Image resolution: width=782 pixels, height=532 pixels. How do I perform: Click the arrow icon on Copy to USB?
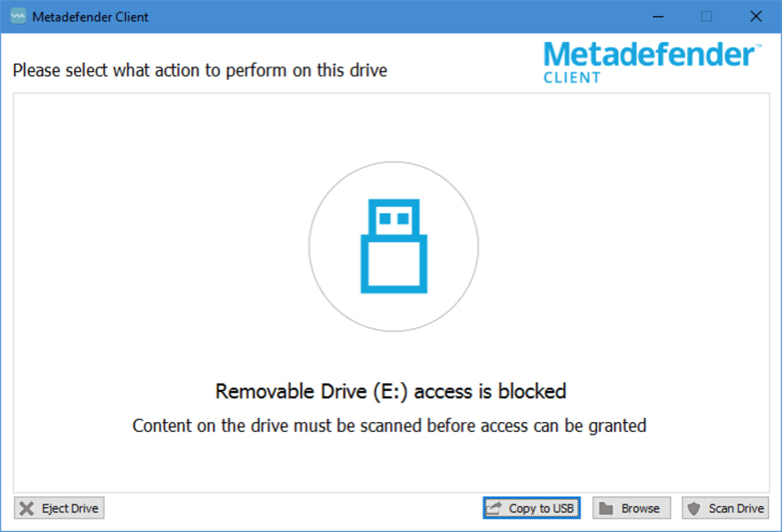[x=496, y=508]
